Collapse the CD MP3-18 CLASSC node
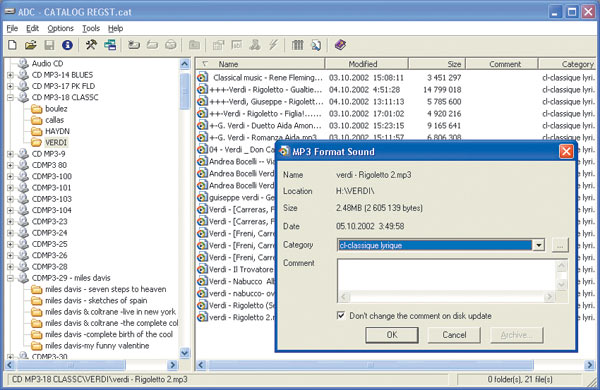 [x=10, y=98]
